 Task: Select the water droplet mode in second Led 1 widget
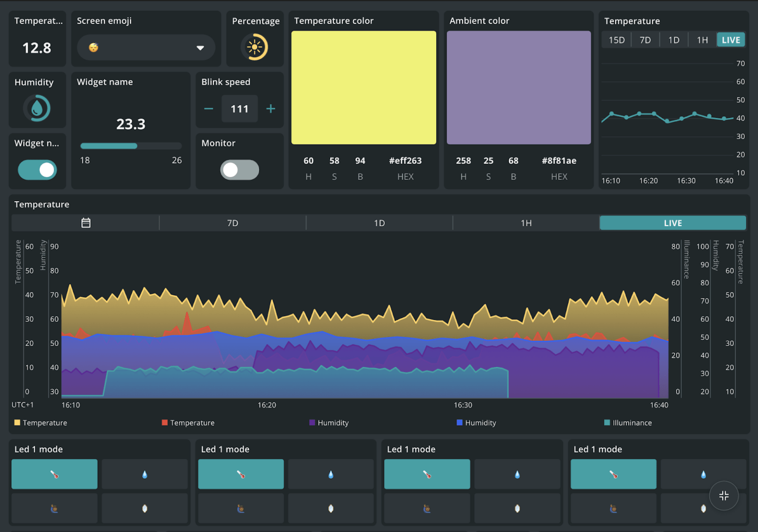pos(331,474)
